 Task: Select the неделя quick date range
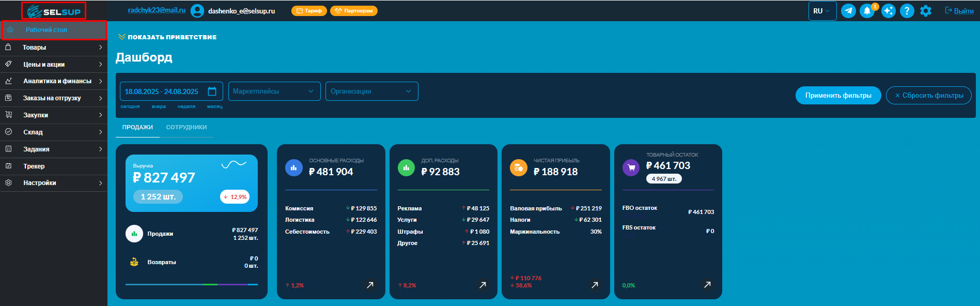186,106
